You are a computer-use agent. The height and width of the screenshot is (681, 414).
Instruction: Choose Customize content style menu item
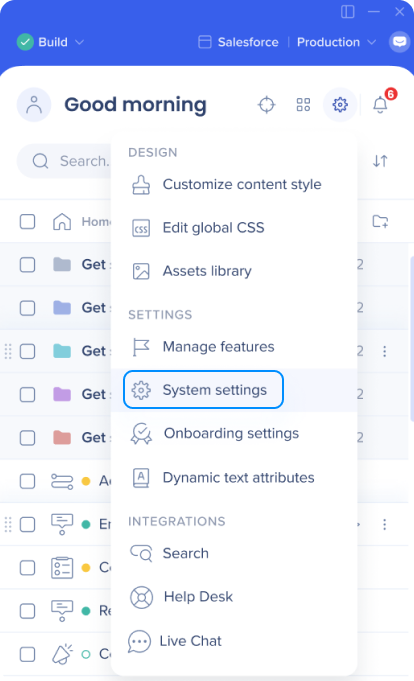226,184
